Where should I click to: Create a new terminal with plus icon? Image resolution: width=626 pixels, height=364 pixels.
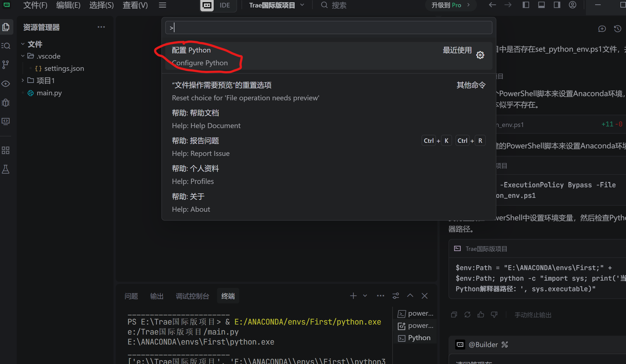[353, 296]
